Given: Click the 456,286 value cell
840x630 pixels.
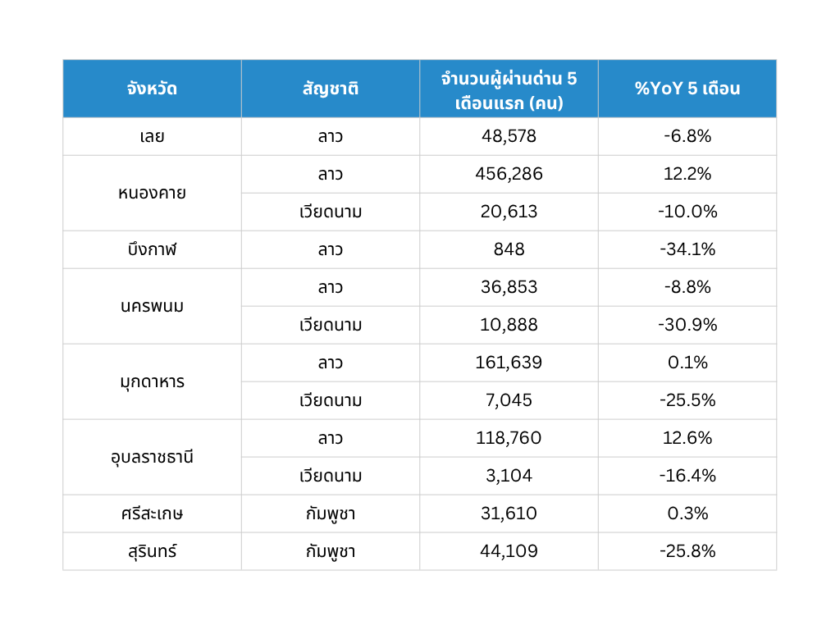Looking at the screenshot, I should pyautogui.click(x=509, y=174).
